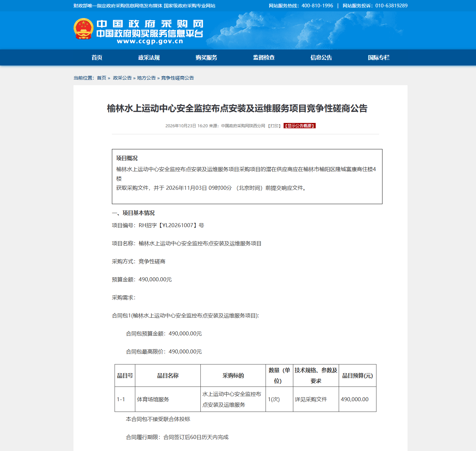Screen dimensions: 476x451
Task: Click the 品目名称 table header
Action: [x=168, y=376]
